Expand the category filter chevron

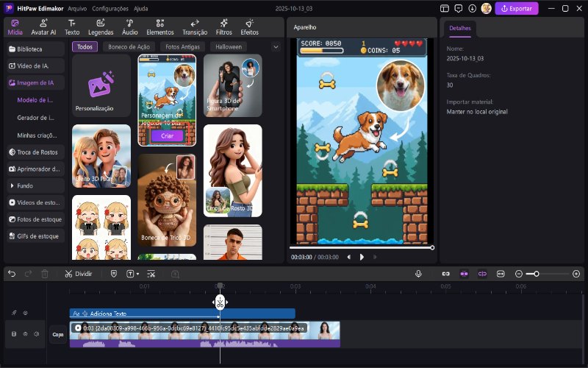click(276, 46)
